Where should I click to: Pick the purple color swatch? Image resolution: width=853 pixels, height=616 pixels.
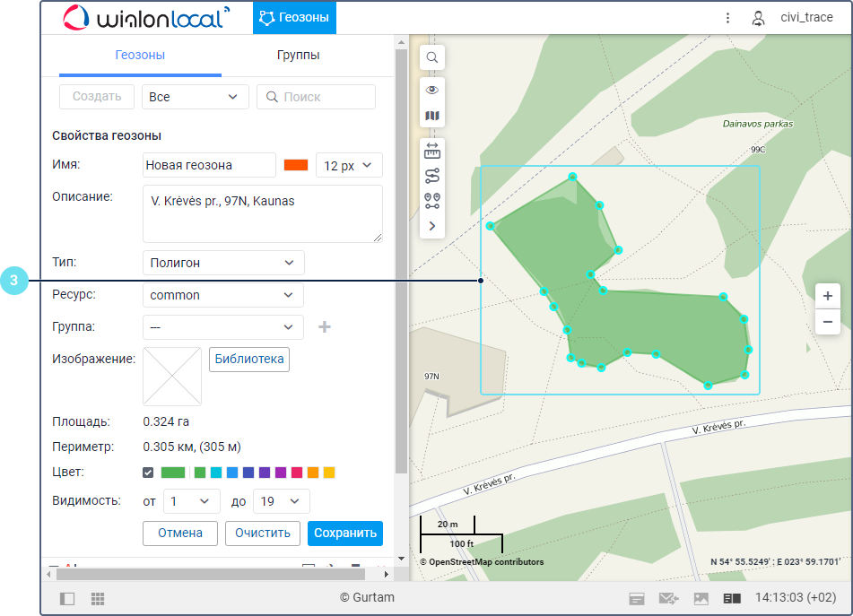(x=281, y=473)
